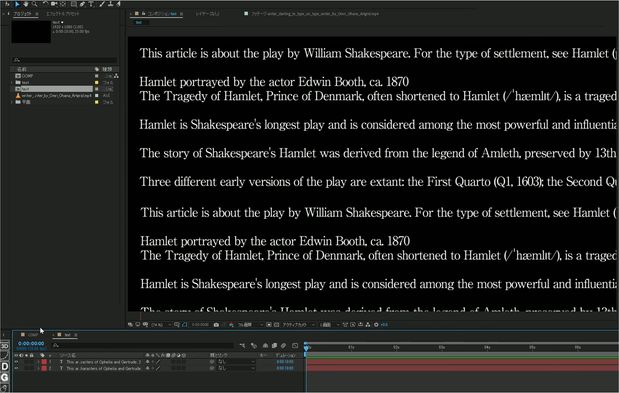Select the Brush tool
Viewport: 619px width, 393px height.
click(x=102, y=4)
